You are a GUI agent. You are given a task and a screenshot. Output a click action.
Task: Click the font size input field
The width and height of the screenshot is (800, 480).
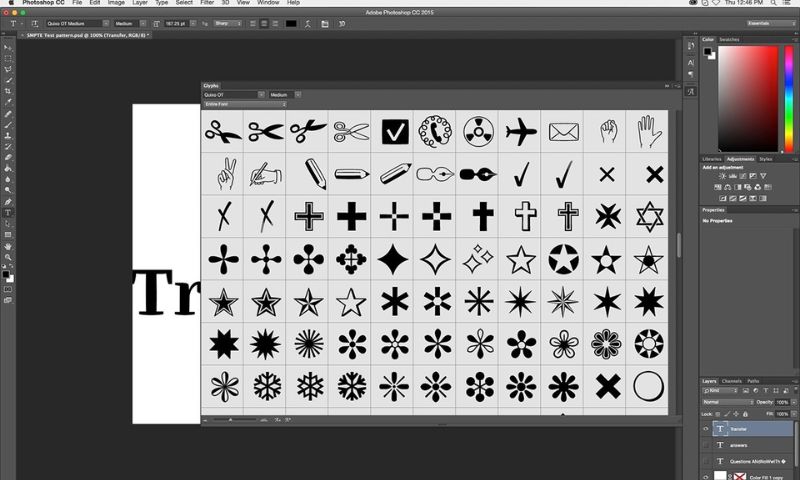coord(177,23)
